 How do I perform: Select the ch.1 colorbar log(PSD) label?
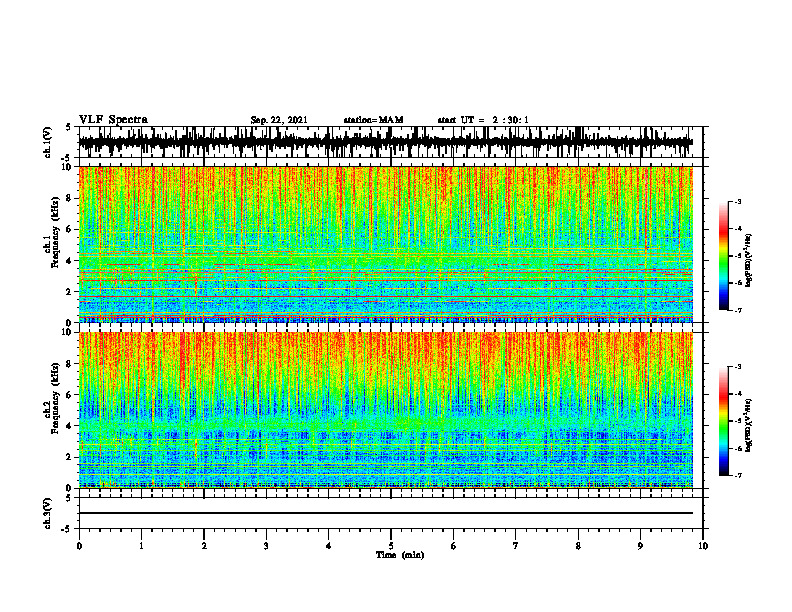click(749, 260)
